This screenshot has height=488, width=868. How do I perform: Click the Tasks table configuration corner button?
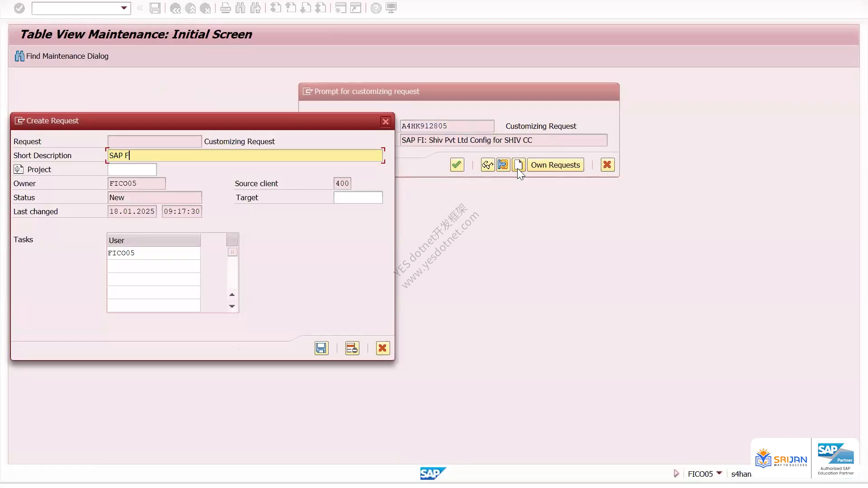pyautogui.click(x=232, y=240)
